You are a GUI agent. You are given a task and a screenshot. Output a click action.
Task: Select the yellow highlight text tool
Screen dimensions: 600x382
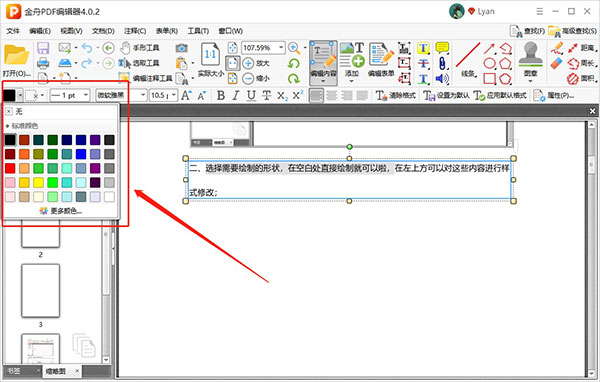(x=423, y=48)
